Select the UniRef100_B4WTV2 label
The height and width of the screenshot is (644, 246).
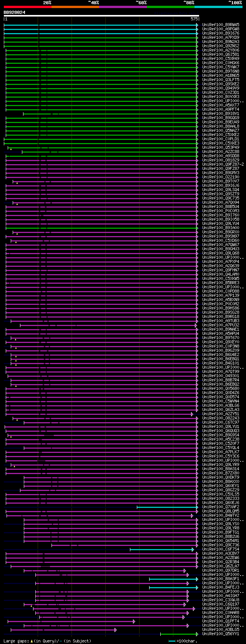[x=221, y=515]
